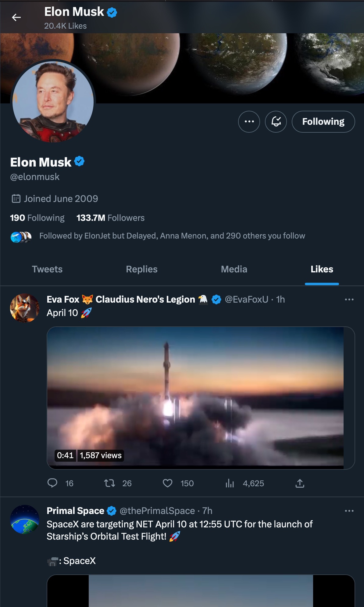Open Eva Fox's fox avatar profile
This screenshot has height=607, width=364.
coord(25,308)
